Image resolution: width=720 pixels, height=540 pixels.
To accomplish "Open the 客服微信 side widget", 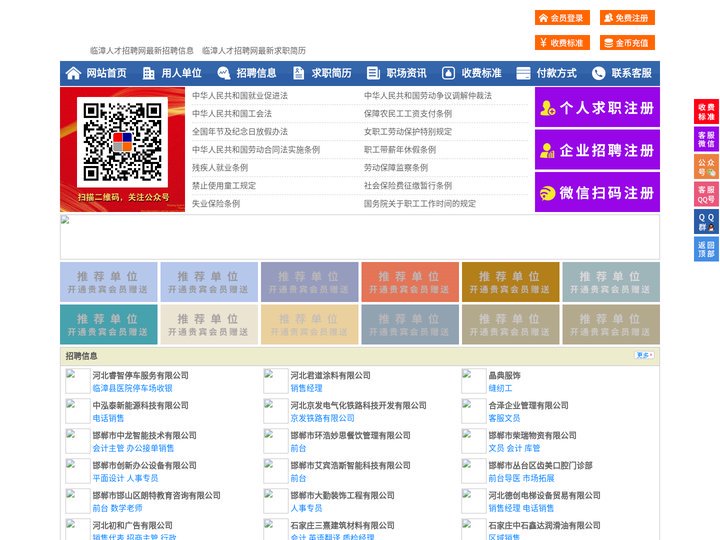I will (706, 139).
